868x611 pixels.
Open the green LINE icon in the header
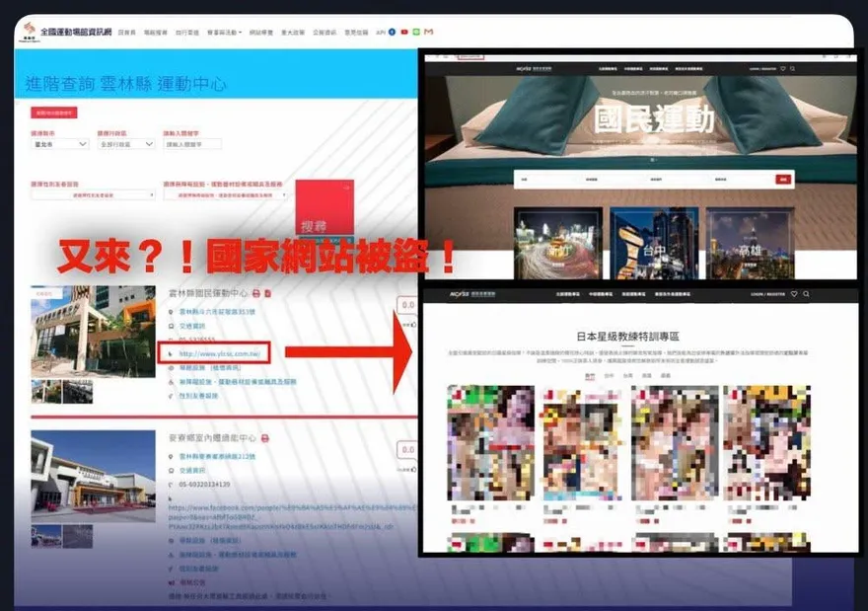pyautogui.click(x=416, y=33)
